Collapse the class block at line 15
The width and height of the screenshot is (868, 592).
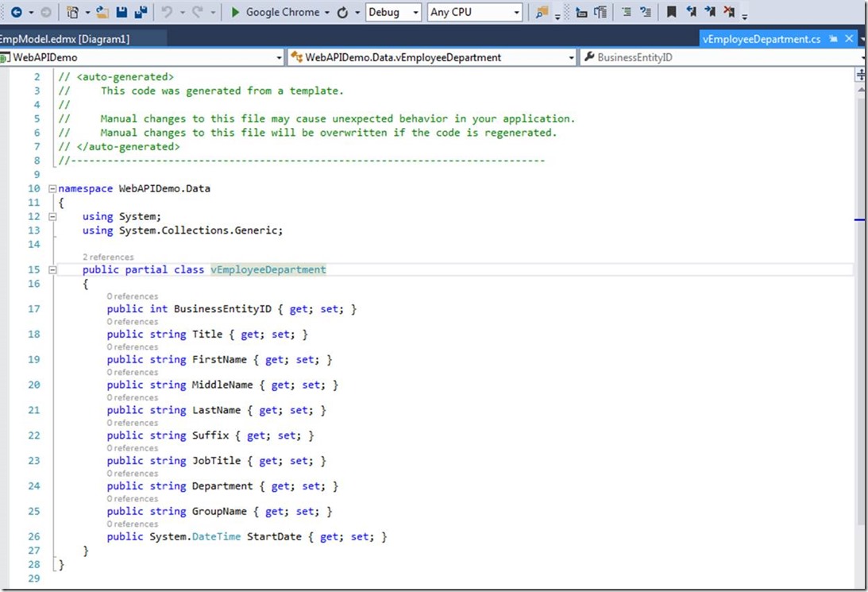coord(52,269)
